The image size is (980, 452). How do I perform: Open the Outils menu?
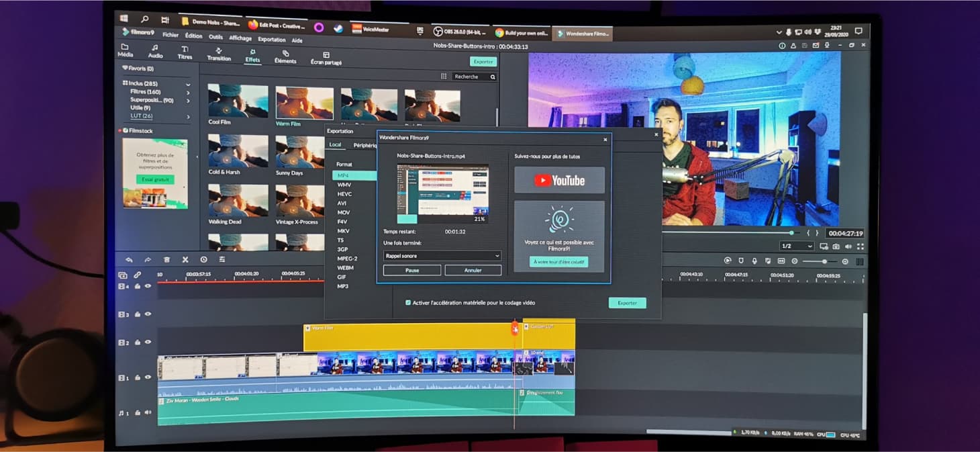pos(215,37)
